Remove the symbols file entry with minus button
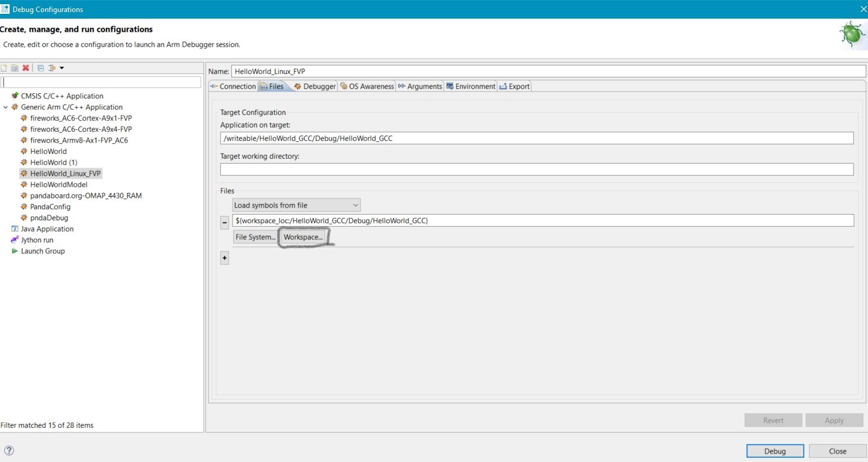This screenshot has height=462, width=868. (224, 223)
